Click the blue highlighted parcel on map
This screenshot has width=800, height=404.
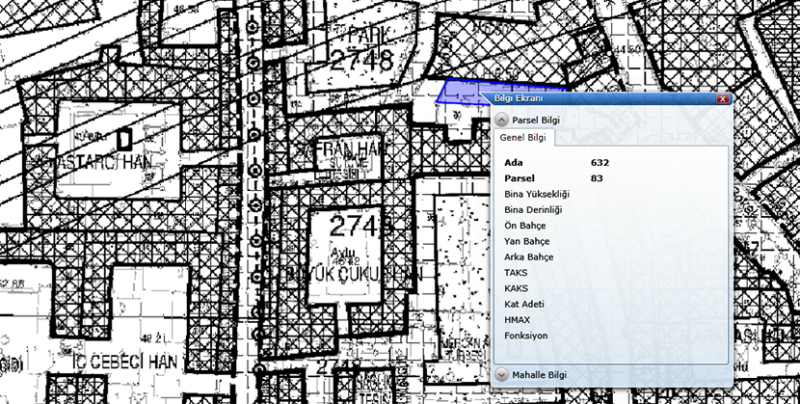[458, 92]
